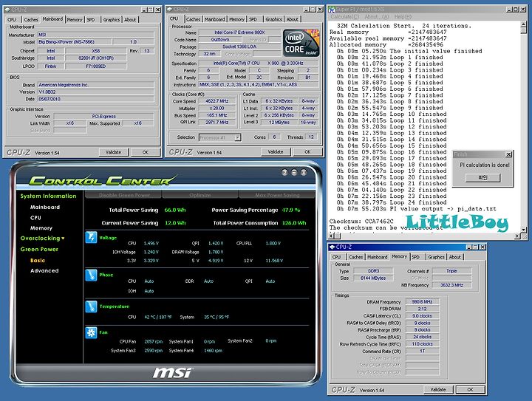
Task: Click the Super PI horizontal scrollbar left arrow
Action: pos(332,236)
